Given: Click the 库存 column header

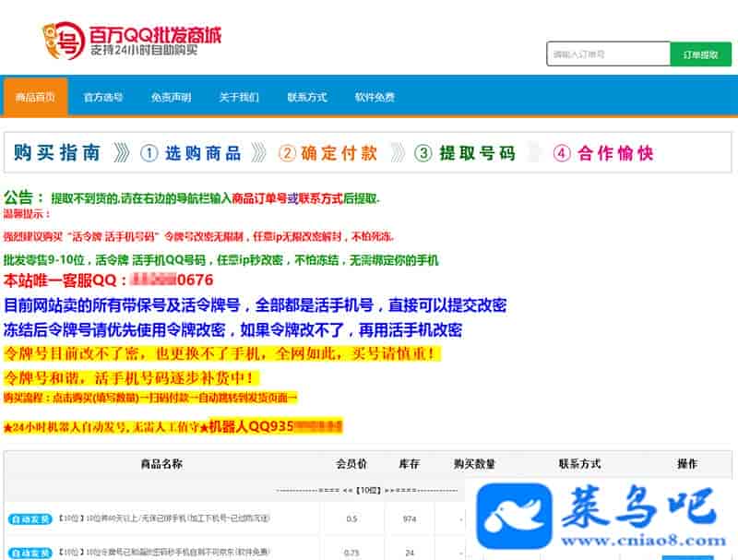Looking at the screenshot, I should 409,463.
